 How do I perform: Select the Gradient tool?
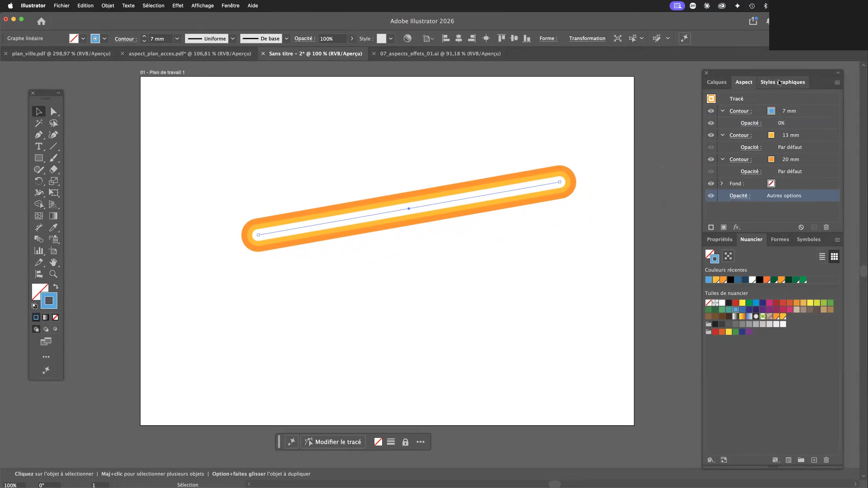pos(53,216)
